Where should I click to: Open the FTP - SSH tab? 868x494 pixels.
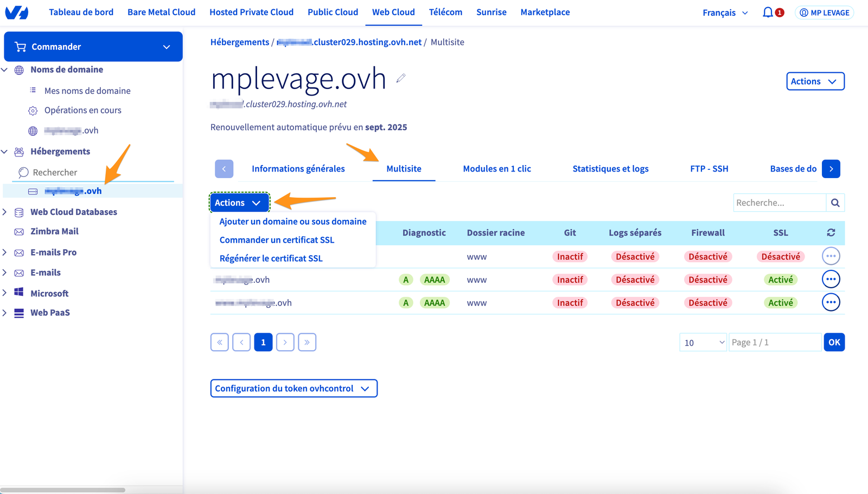(709, 169)
